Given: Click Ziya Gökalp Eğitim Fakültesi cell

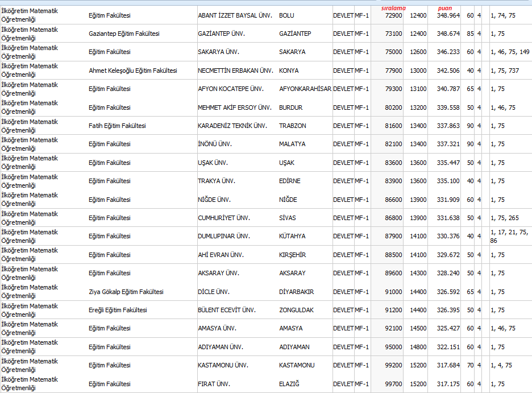Looking at the screenshot, I should pyautogui.click(x=126, y=292).
